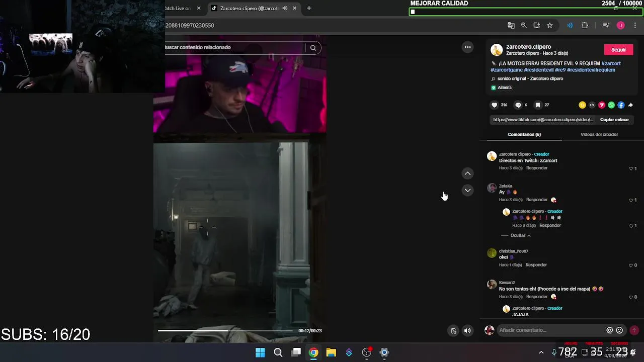644x362 pixels.
Task: Mute the TikTok video volume
Action: (x=467, y=330)
